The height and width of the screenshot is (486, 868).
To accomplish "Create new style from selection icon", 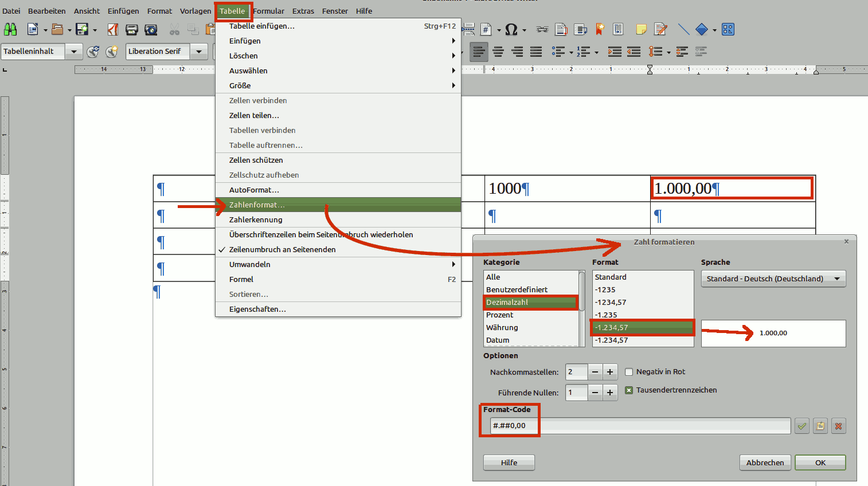I will coord(112,52).
